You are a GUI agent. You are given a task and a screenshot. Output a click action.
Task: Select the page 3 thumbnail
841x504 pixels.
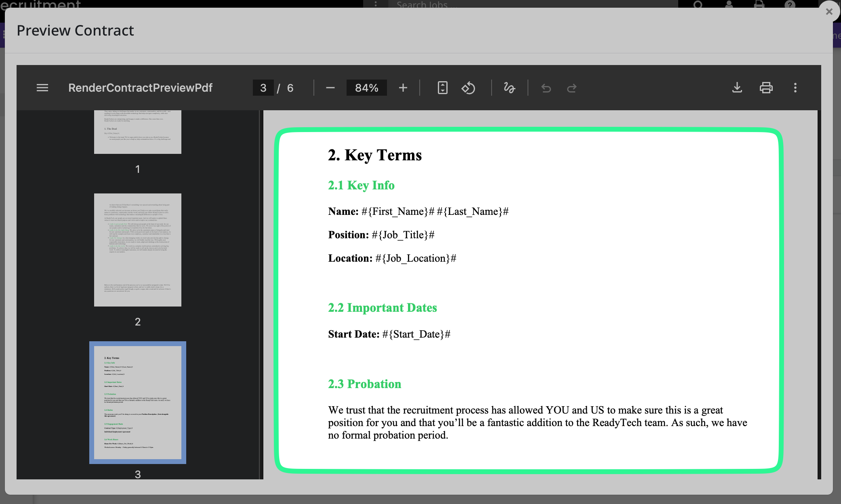[x=137, y=403]
